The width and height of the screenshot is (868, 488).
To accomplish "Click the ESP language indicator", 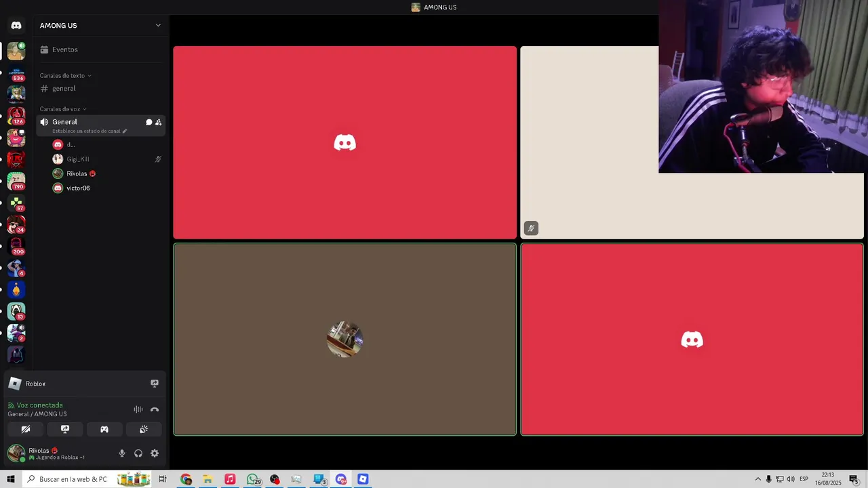I will (804, 479).
